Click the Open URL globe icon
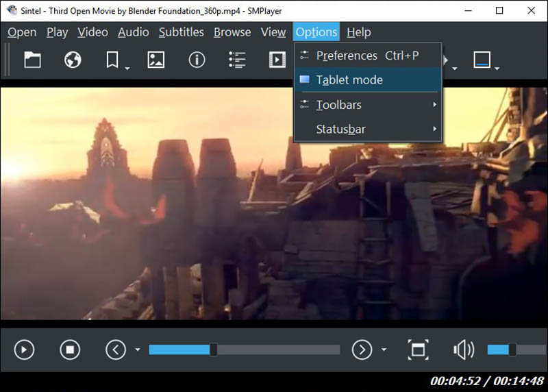 click(x=73, y=60)
